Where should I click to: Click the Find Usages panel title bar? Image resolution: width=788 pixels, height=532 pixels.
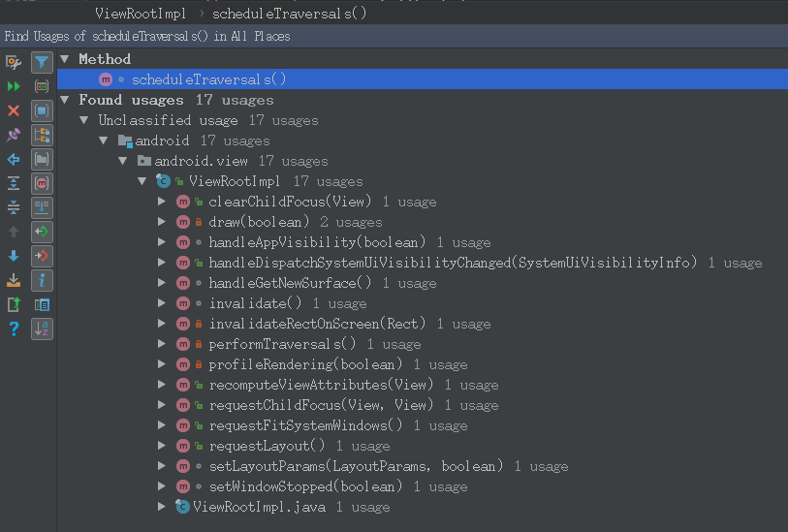[x=394, y=36]
